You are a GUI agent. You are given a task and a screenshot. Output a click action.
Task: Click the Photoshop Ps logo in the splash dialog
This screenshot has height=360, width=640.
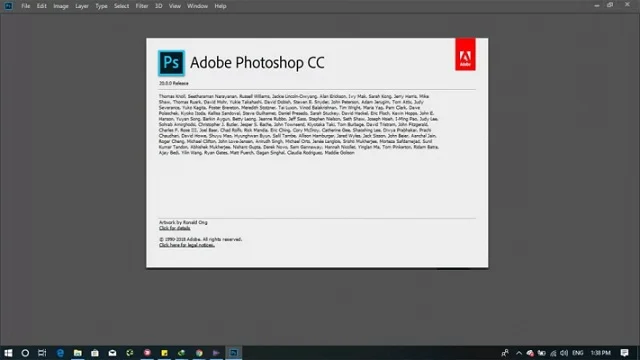tap(171, 63)
